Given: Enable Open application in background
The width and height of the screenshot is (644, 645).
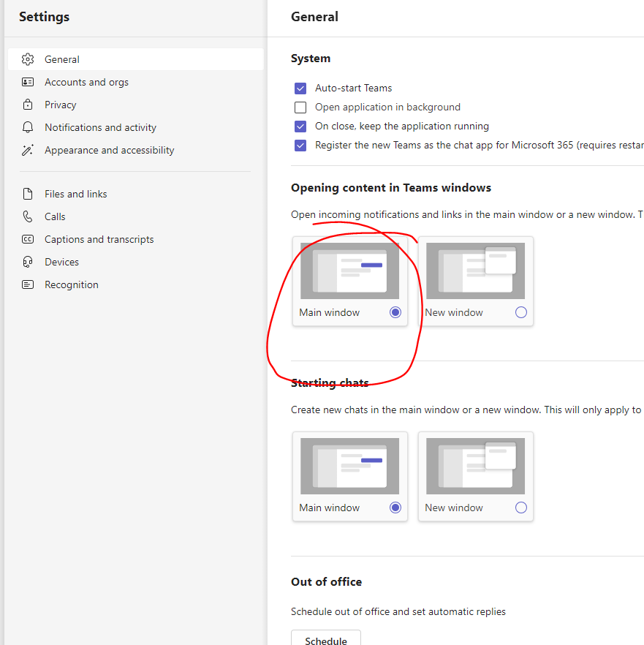Looking at the screenshot, I should click(300, 107).
